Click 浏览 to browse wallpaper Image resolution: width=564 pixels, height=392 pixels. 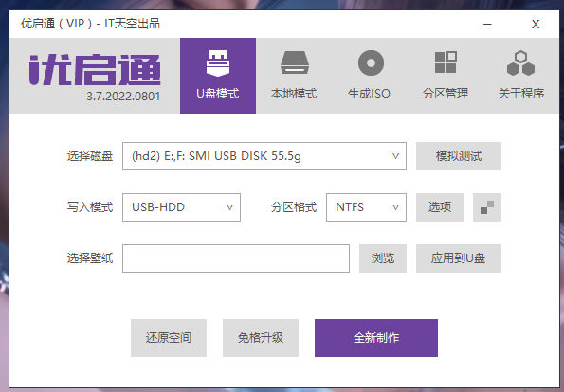383,258
